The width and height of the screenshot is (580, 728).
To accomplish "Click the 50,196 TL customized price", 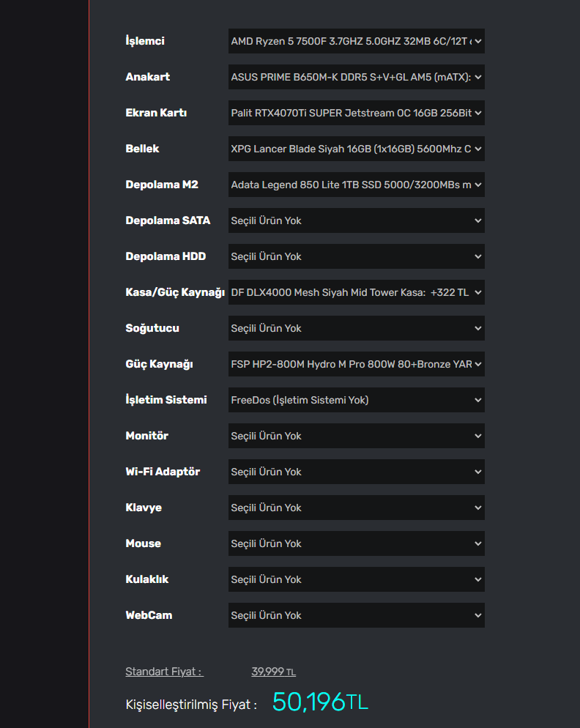I will 319,702.
